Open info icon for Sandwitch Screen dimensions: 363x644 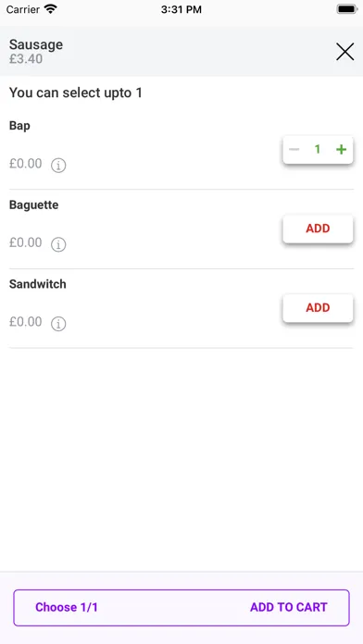(x=58, y=324)
